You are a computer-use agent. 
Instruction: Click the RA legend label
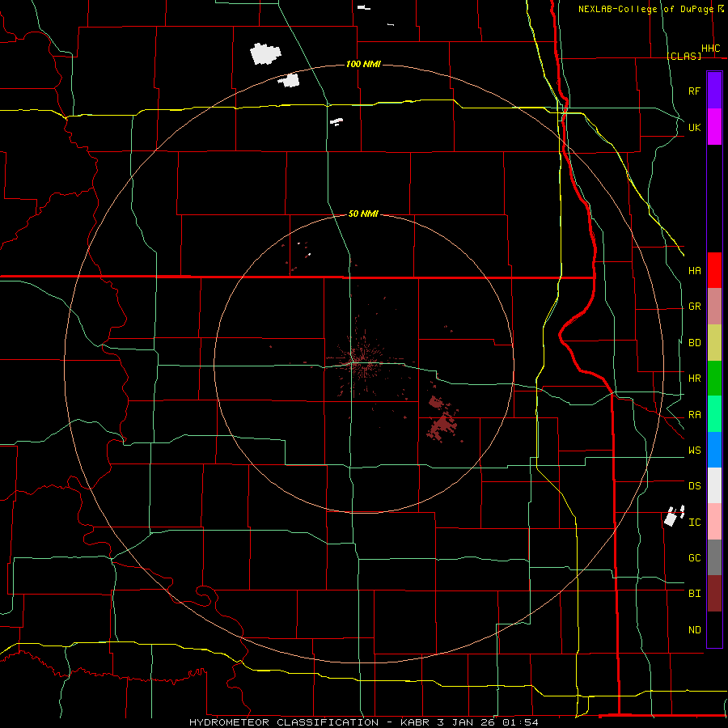694,415
